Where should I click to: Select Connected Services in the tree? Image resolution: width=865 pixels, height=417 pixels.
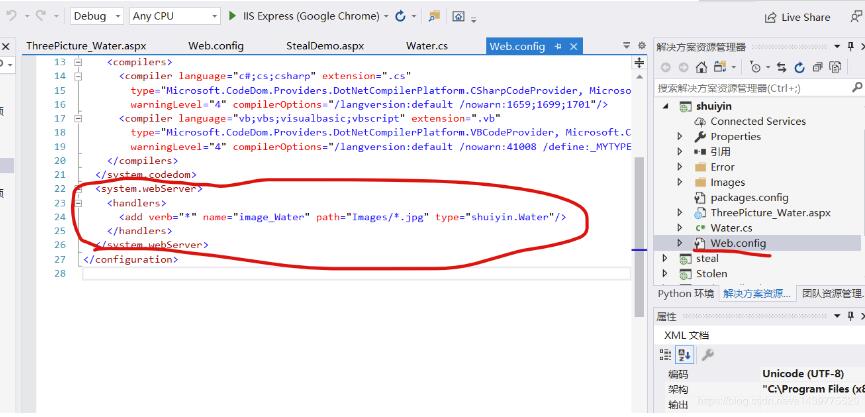pyautogui.click(x=757, y=121)
